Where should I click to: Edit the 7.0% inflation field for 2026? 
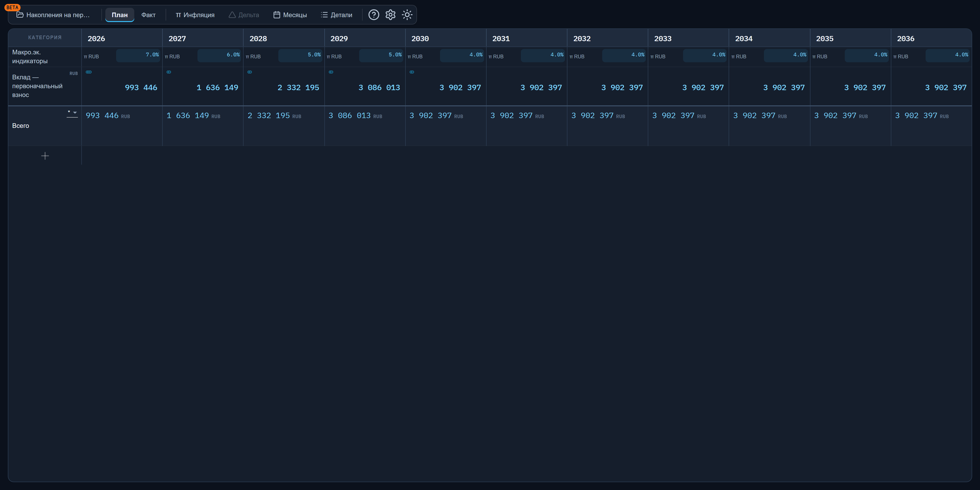tap(138, 56)
